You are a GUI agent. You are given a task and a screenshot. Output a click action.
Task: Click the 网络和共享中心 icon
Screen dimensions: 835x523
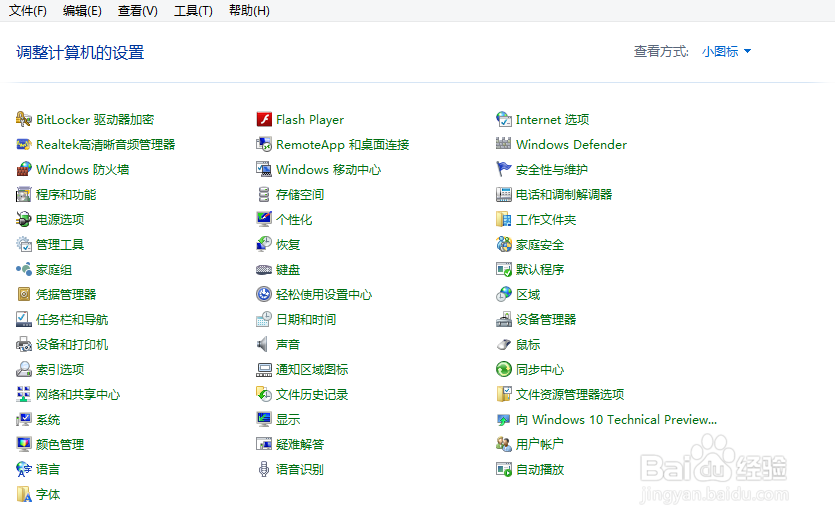point(23,395)
